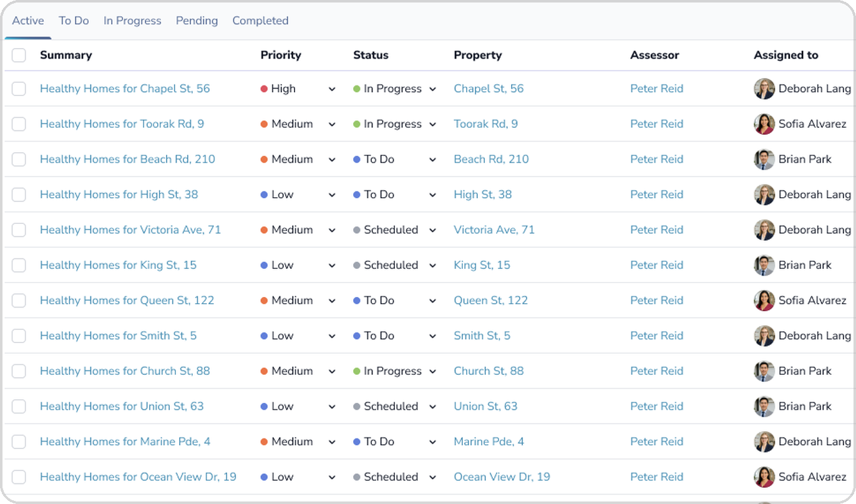
Task: Click Deborah Lang's avatar in Chapel St row
Action: click(x=764, y=89)
